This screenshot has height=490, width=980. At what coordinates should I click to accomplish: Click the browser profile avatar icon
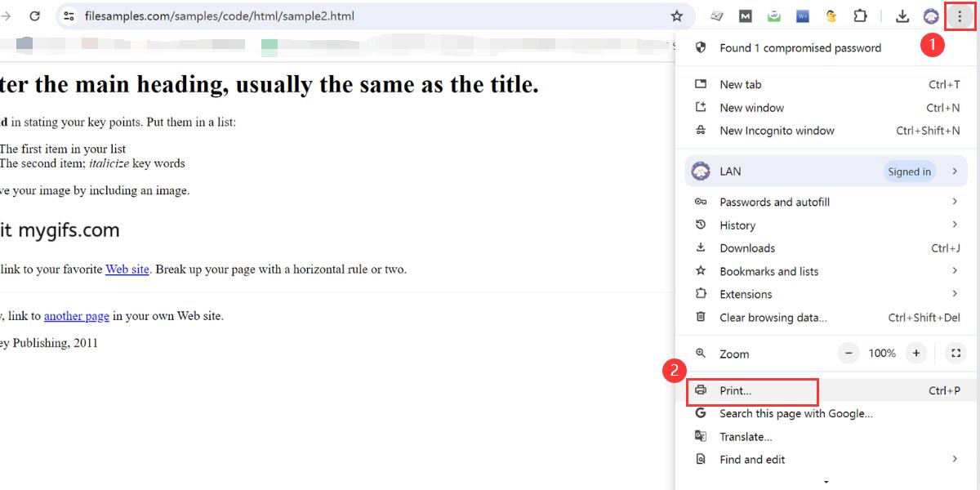930,16
